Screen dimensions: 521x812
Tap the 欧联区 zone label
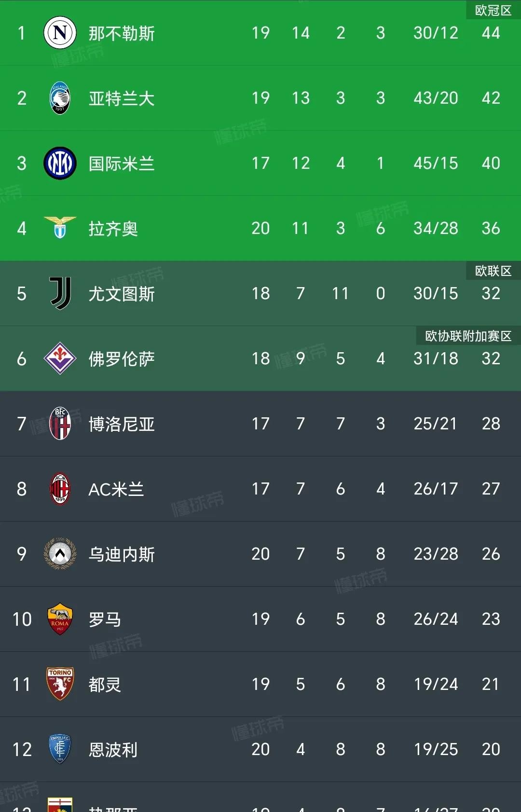tap(493, 271)
